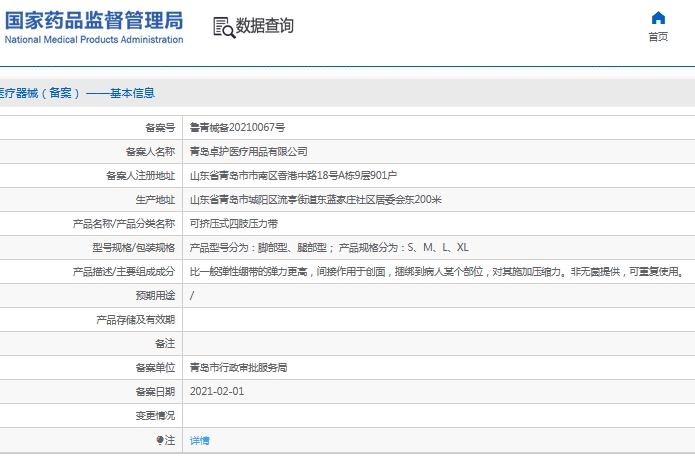This screenshot has width=695, height=462.
Task: Select the registered address on 香港中路18号
Action: pyautogui.click(x=293, y=176)
